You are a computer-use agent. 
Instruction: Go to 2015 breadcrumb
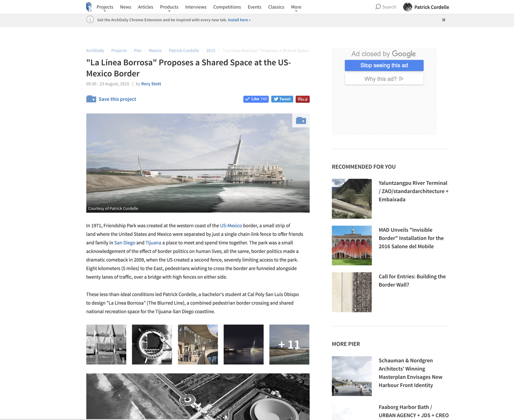211,50
